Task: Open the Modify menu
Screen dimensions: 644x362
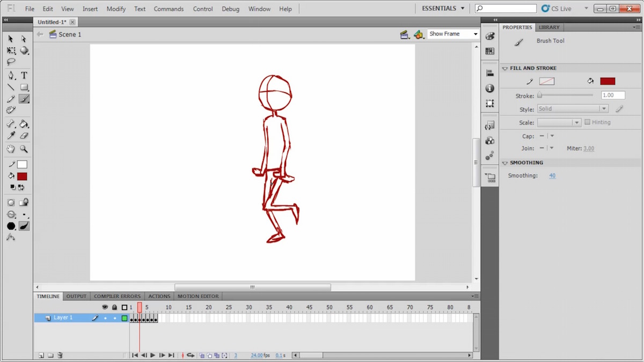Action: click(x=116, y=9)
